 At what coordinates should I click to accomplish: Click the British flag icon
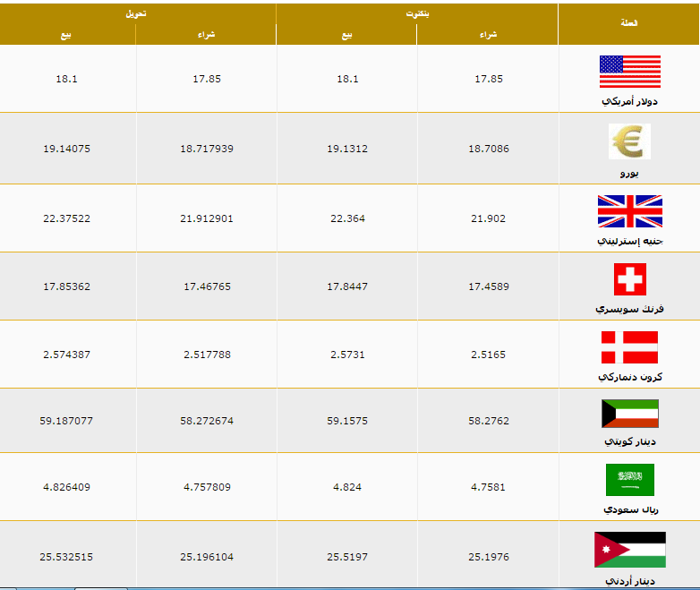(x=630, y=211)
